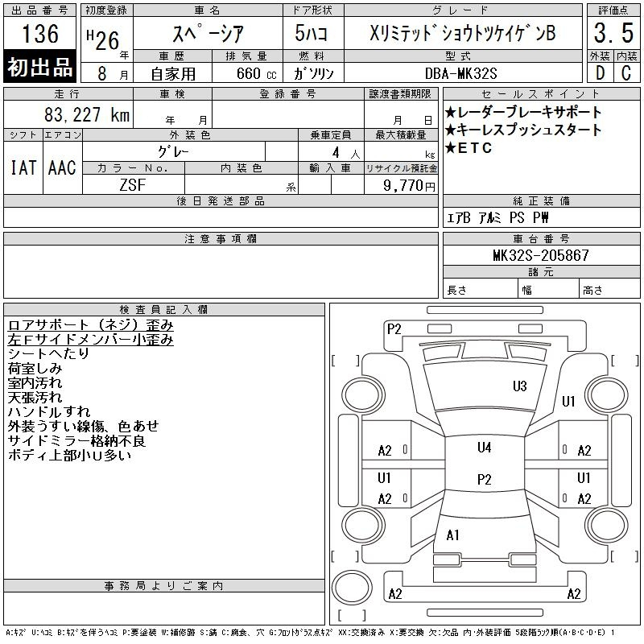Select the color number ZSF

pyautogui.click(x=133, y=185)
